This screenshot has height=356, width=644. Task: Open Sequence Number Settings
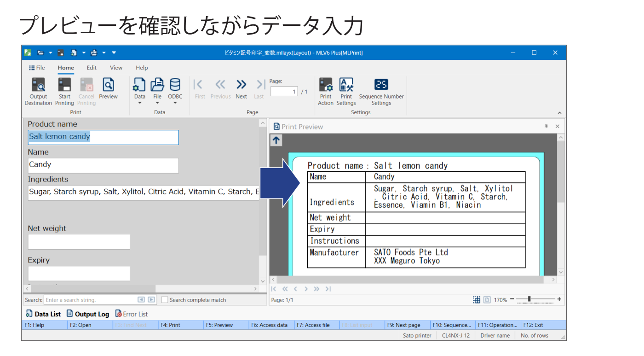381,92
